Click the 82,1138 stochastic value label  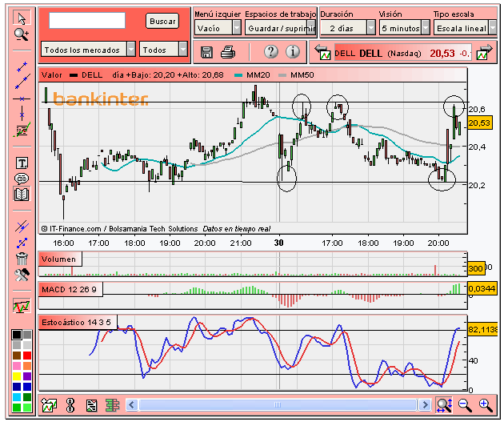point(482,330)
